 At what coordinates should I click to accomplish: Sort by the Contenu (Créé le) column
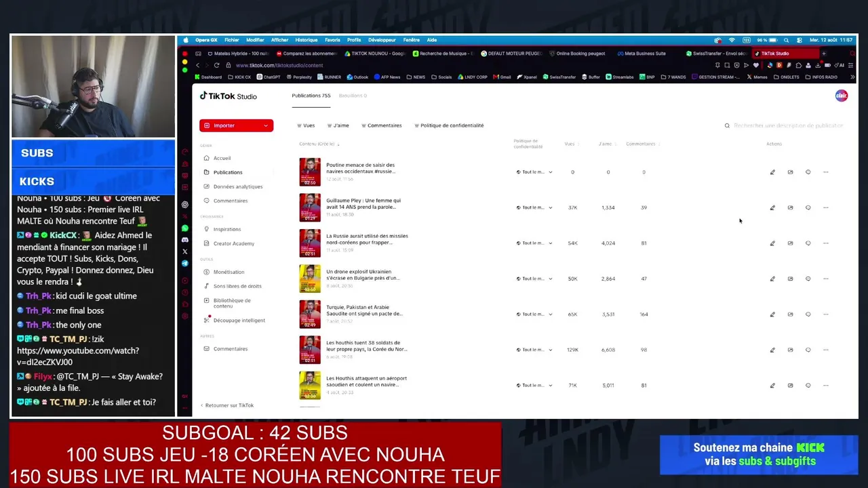click(x=319, y=144)
